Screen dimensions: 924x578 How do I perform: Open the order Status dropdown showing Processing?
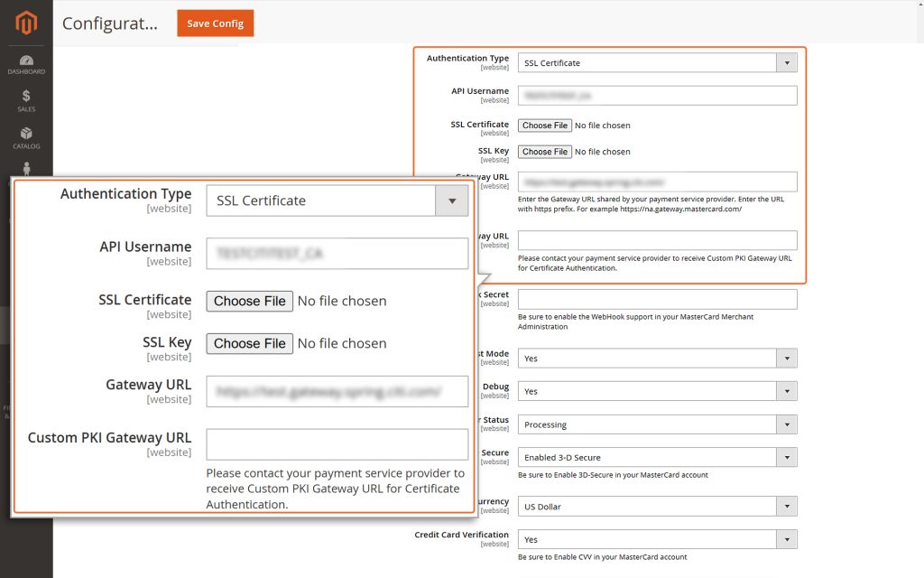(657, 424)
